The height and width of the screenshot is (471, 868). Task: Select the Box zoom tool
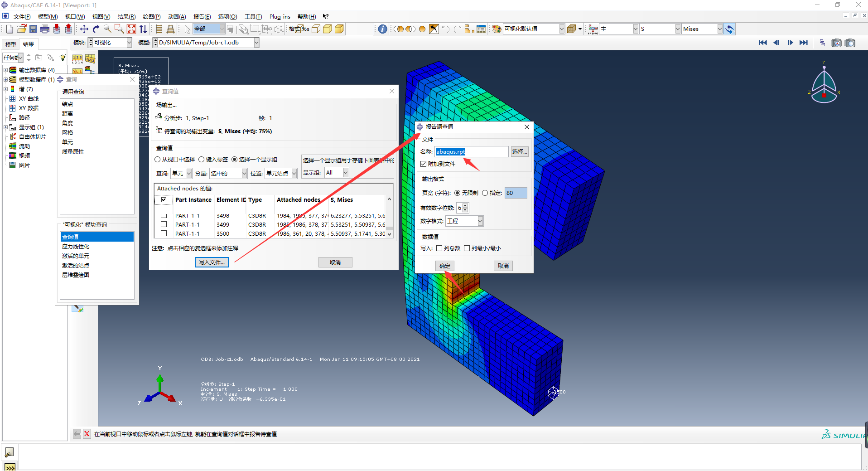click(120, 29)
